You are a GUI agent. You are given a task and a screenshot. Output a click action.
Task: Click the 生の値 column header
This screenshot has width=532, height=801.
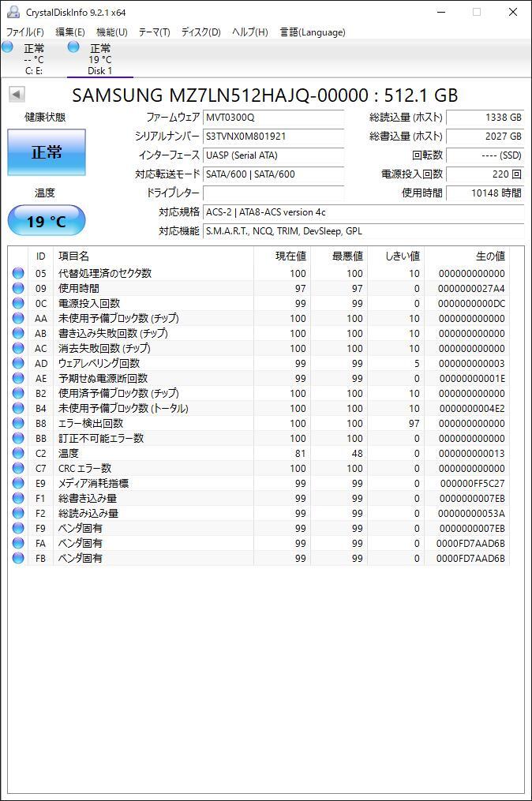coord(466,256)
